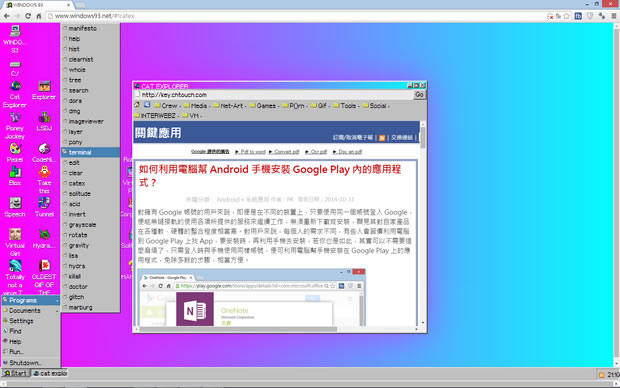Viewport: 620px width, 388px height.
Task: Open the Chrome menu hamburger icon
Action: (x=614, y=16)
